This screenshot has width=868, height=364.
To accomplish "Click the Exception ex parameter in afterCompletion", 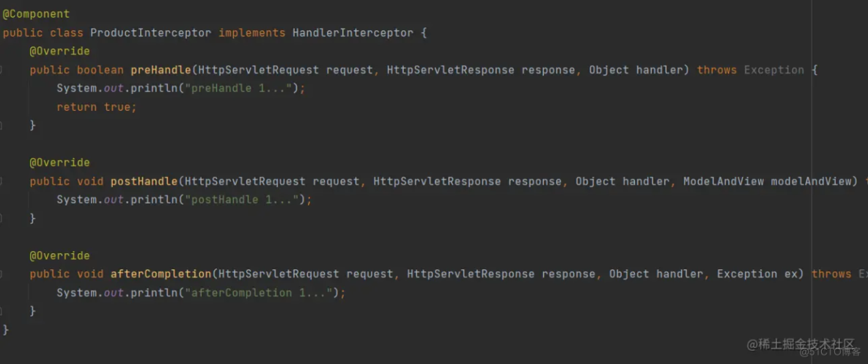I will click(x=759, y=274).
